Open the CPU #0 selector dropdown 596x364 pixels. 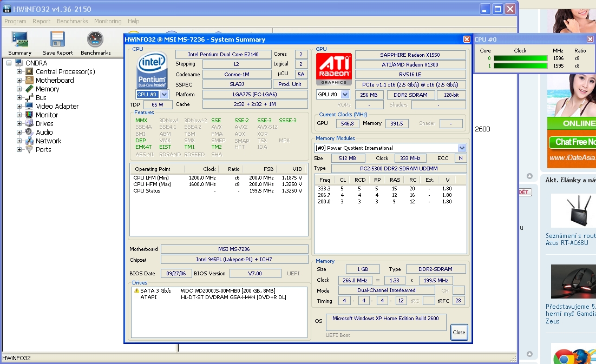pyautogui.click(x=165, y=95)
